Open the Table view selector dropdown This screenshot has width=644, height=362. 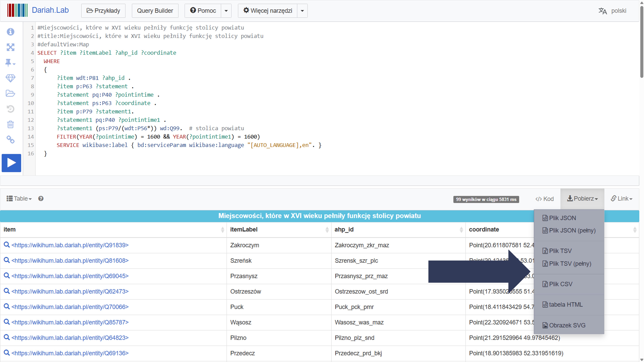click(19, 198)
